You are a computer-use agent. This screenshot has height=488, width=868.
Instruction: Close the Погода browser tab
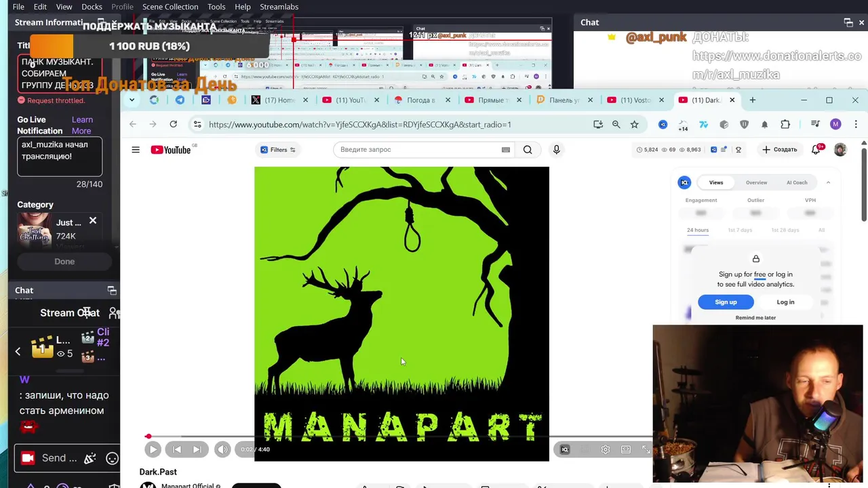point(448,100)
